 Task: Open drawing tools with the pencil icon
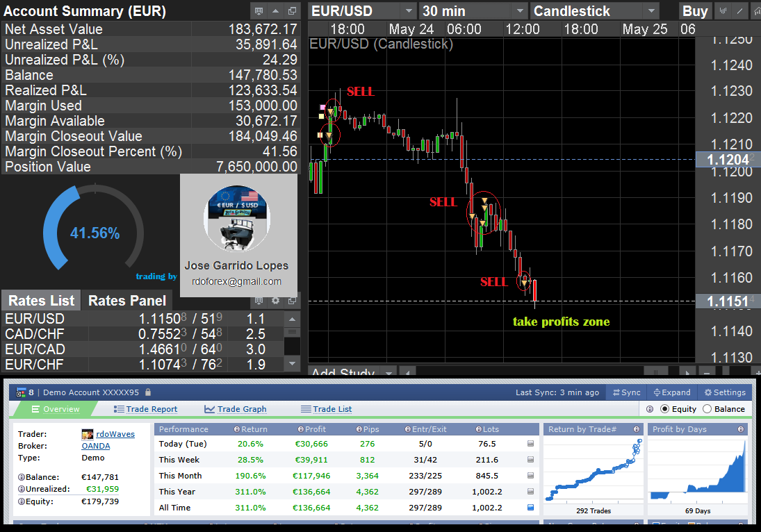[x=739, y=10]
